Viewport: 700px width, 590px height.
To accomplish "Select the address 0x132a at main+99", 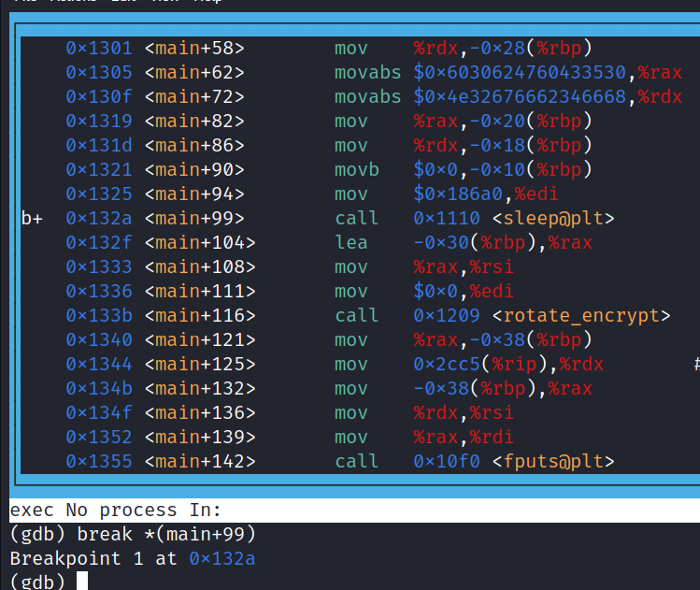I will pos(99,219).
